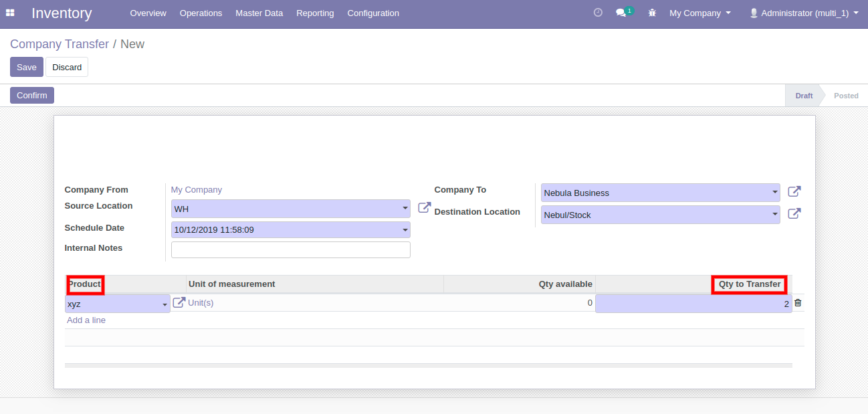Screen dimensions: 868x414
Task: Open the apps grid menu icon
Action: click(x=10, y=13)
